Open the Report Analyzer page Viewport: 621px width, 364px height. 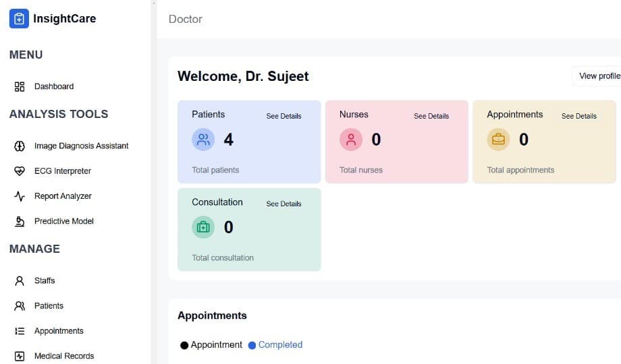click(x=63, y=196)
